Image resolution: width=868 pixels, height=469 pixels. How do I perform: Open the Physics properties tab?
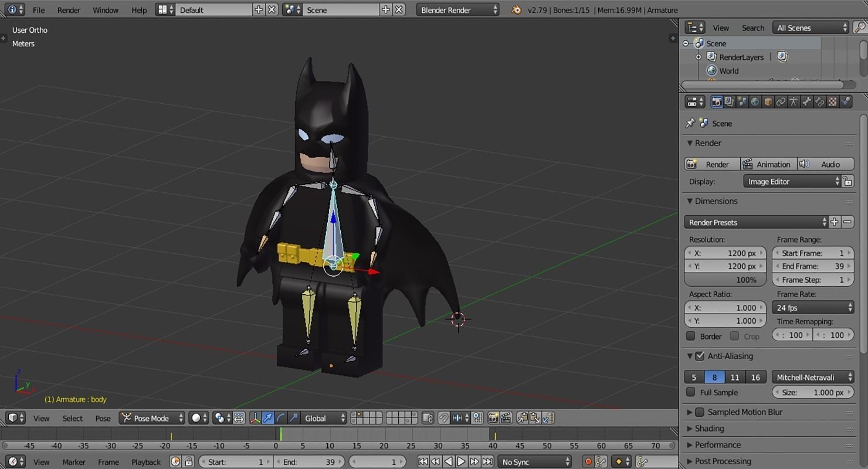tap(845, 102)
